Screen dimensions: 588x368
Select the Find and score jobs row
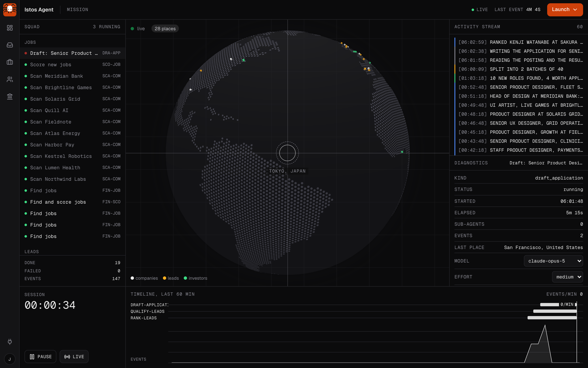(72, 202)
